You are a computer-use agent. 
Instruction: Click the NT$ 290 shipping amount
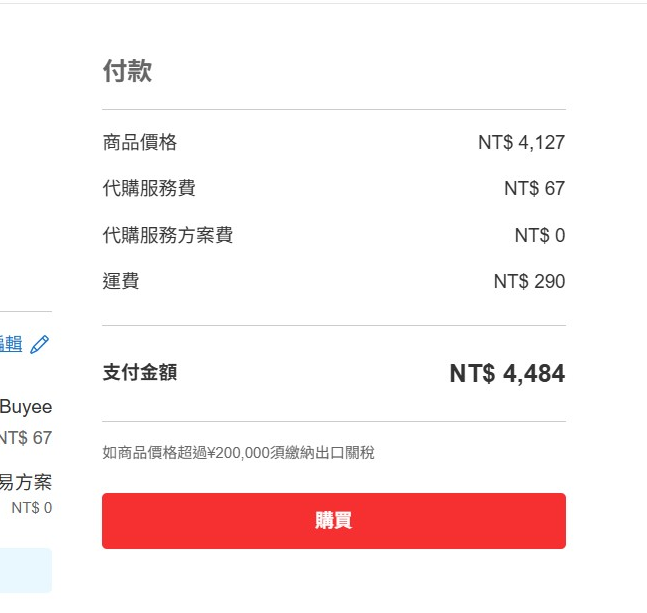529,281
